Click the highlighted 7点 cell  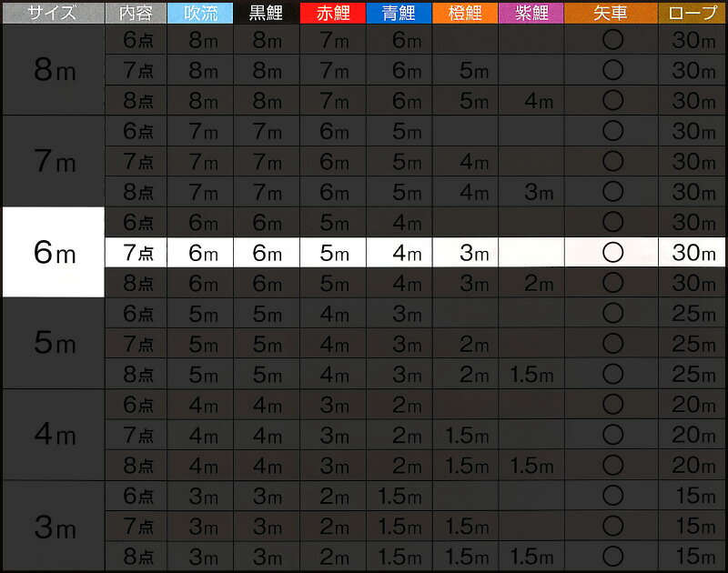tap(136, 253)
